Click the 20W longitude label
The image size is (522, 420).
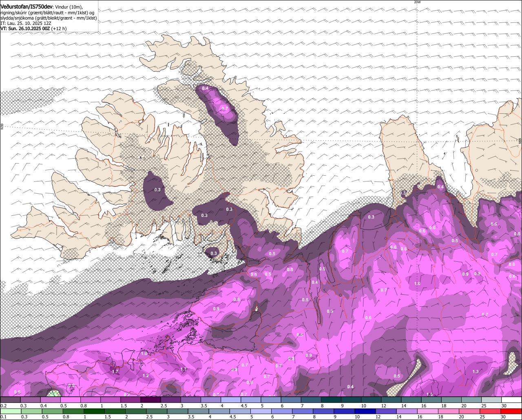coord(417,2)
